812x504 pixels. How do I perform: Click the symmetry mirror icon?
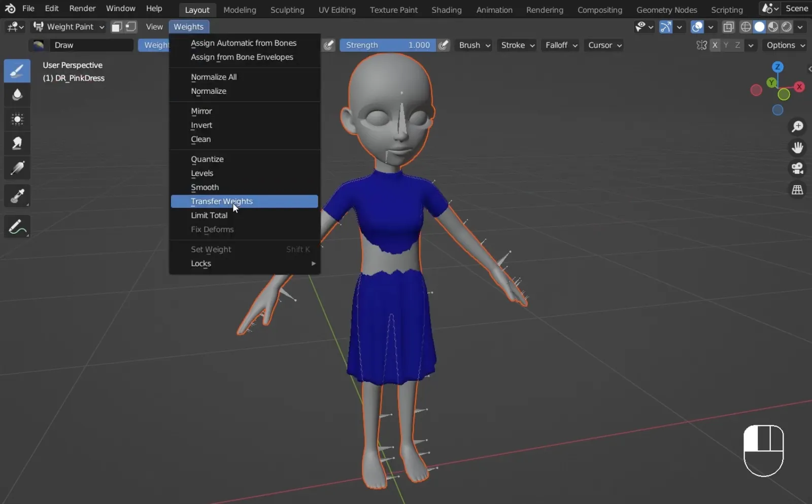(701, 45)
